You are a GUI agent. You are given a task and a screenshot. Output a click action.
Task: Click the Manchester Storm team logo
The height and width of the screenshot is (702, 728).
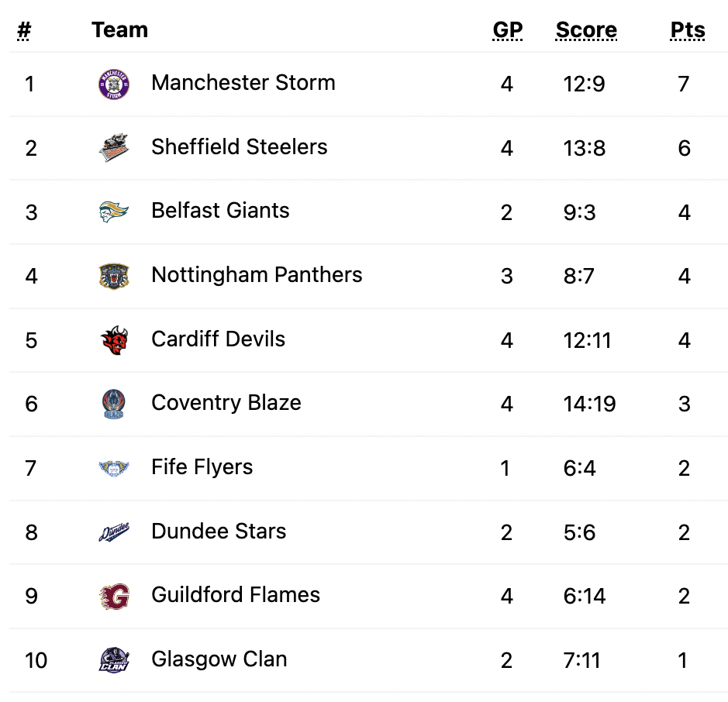click(x=114, y=84)
